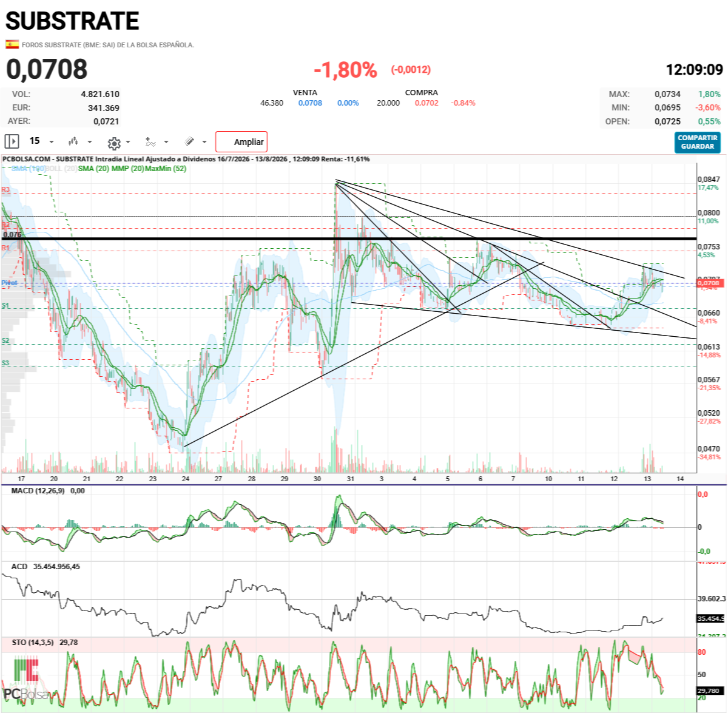Viewport: 728px width, 713px height.
Task: Click the MAX value 0,0734
Action: tap(667, 94)
